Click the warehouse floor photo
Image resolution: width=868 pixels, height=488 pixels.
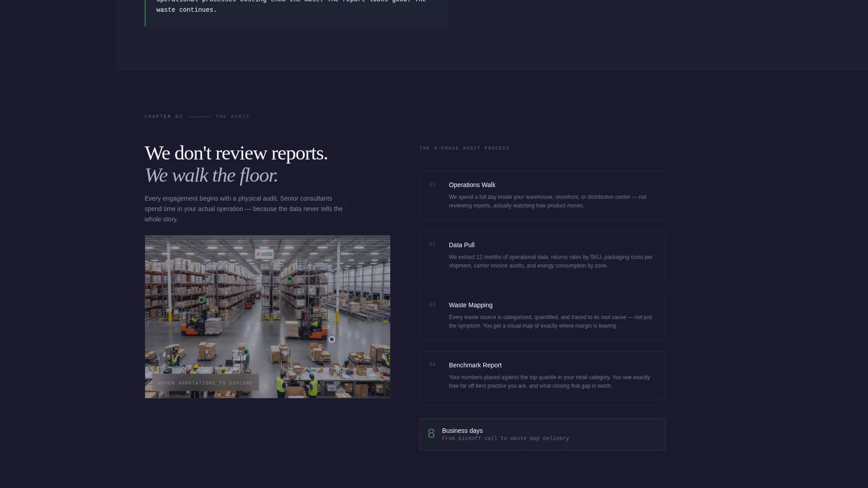(x=268, y=317)
